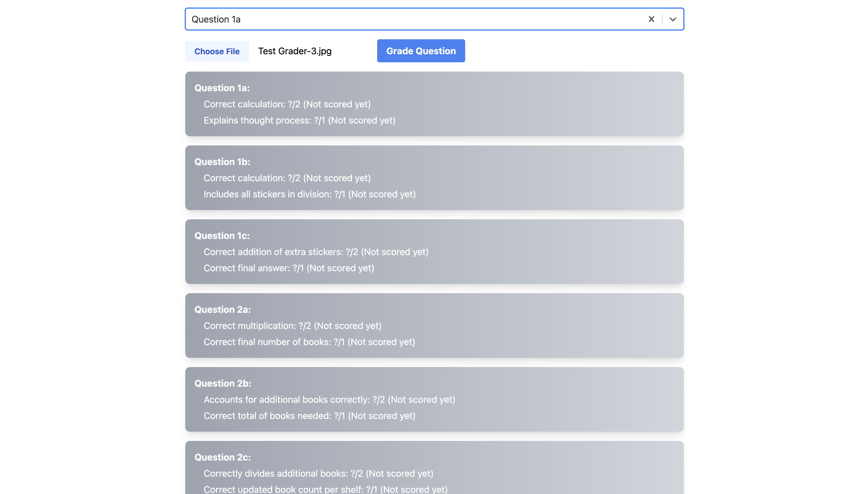
Task: Open the question dropdown chevron
Action: [x=673, y=19]
